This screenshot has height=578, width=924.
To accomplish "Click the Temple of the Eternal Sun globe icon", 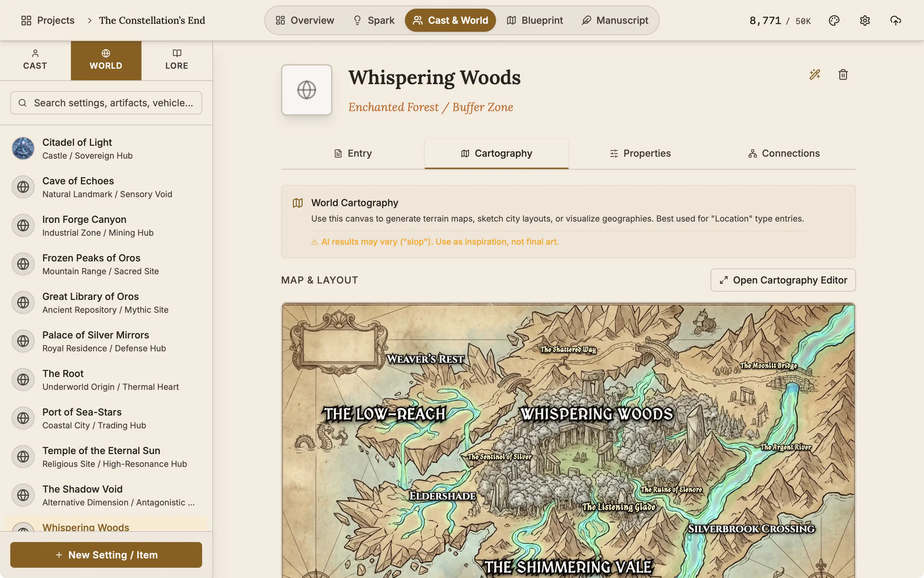I will 23,457.
